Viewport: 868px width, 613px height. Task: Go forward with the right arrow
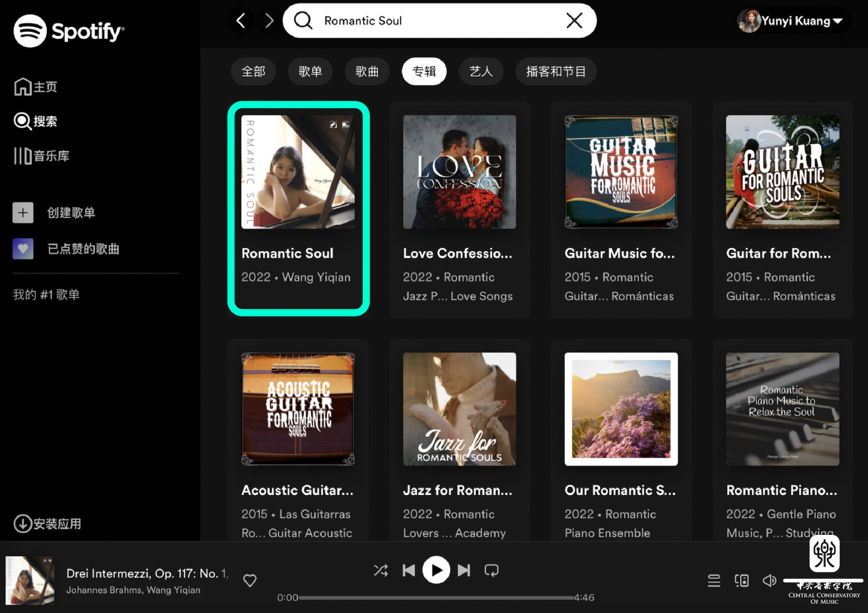(269, 21)
